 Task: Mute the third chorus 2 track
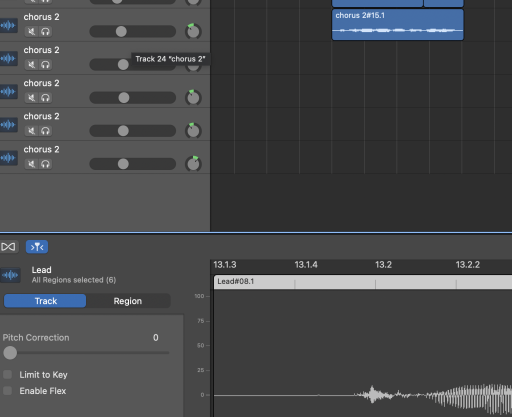coord(31,98)
